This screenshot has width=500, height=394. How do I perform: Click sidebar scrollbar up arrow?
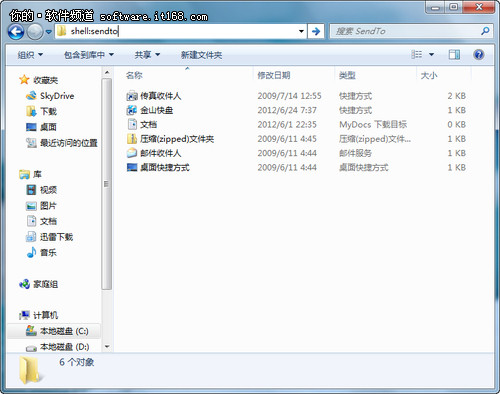107,72
